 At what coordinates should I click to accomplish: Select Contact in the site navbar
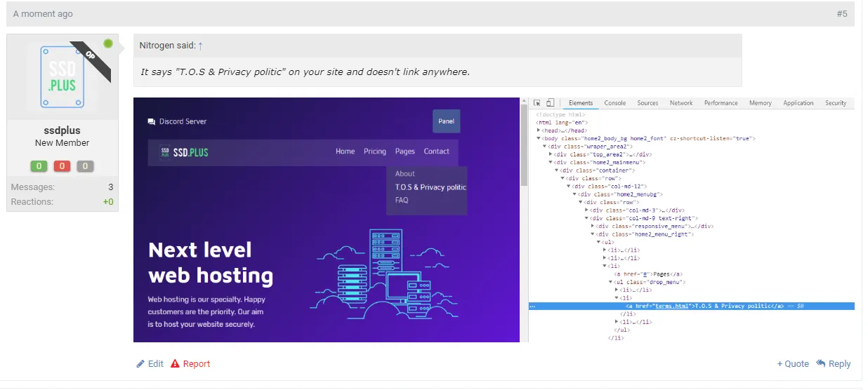pos(436,151)
